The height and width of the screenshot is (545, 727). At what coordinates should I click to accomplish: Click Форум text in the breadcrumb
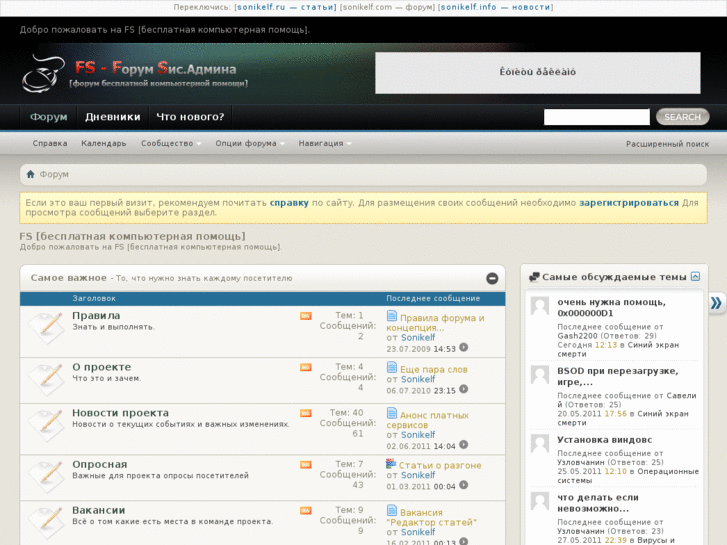point(54,174)
